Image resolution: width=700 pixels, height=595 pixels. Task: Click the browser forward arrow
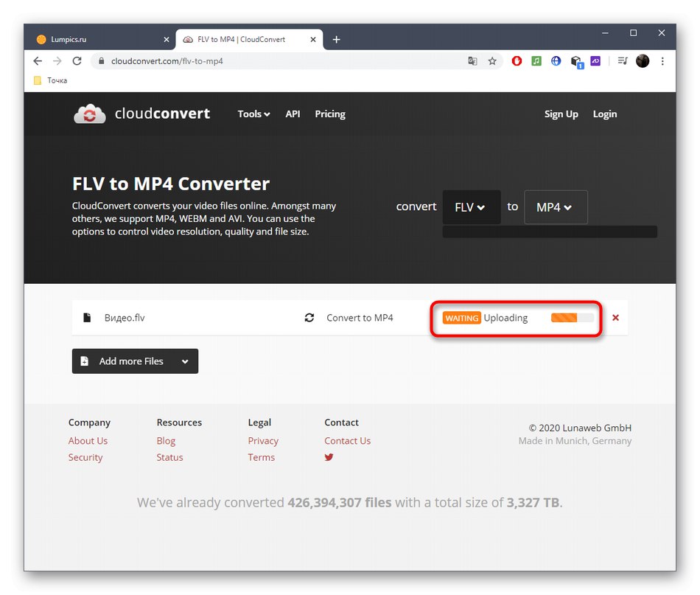tap(57, 61)
